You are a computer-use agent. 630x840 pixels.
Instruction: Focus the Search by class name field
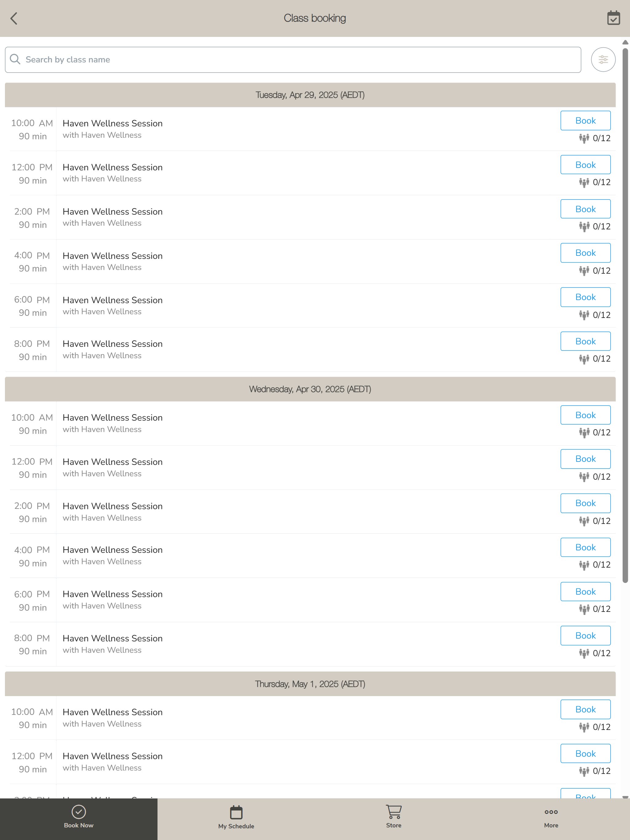[x=293, y=60]
